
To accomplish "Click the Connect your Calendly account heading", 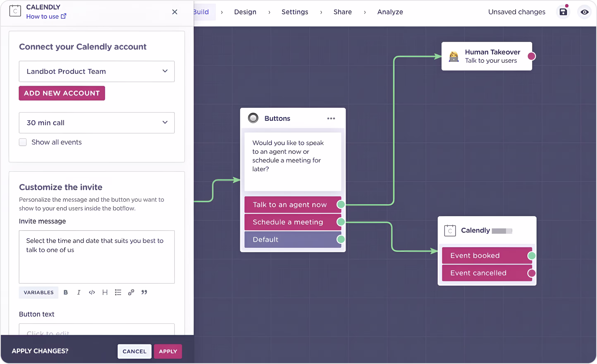I will click(83, 47).
